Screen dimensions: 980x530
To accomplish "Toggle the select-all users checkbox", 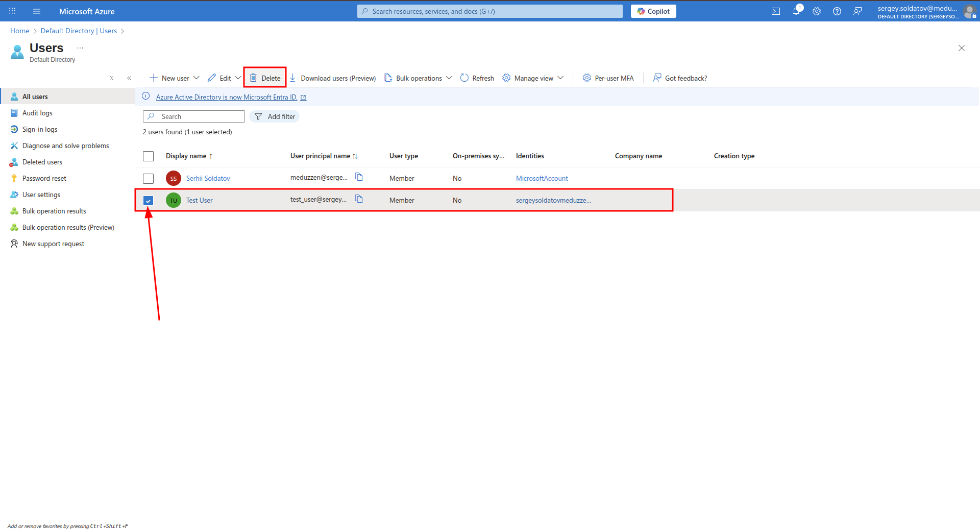I will point(149,156).
